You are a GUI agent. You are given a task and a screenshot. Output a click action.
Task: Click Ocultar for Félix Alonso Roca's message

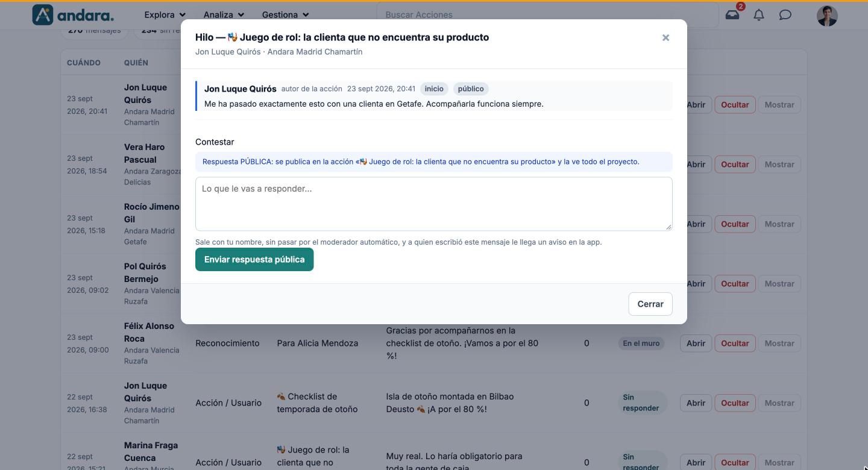point(735,343)
